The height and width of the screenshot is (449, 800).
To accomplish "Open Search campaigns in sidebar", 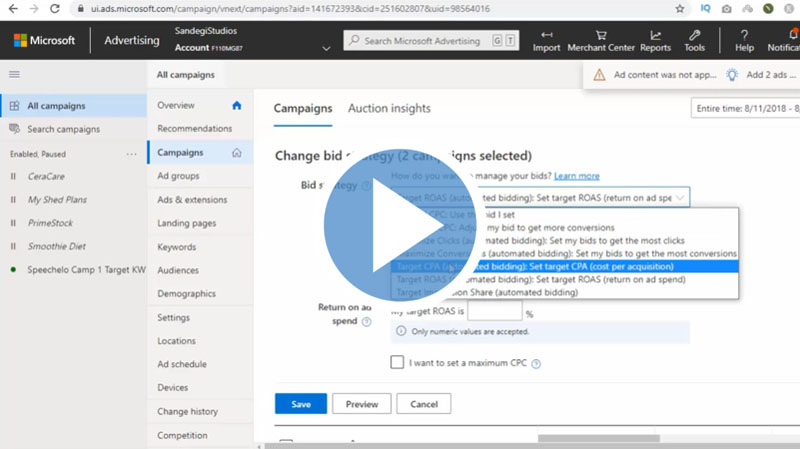I will tap(63, 129).
